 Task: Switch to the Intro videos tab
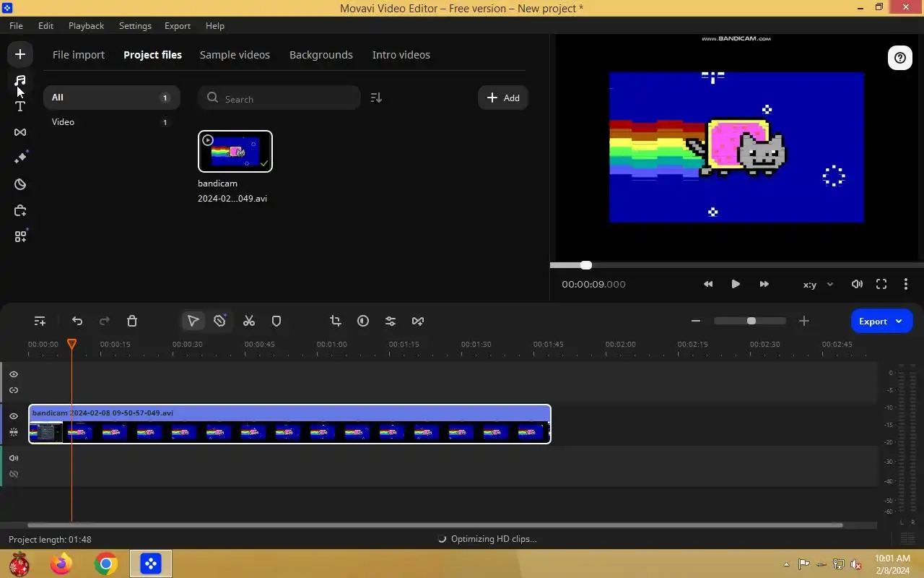click(401, 55)
